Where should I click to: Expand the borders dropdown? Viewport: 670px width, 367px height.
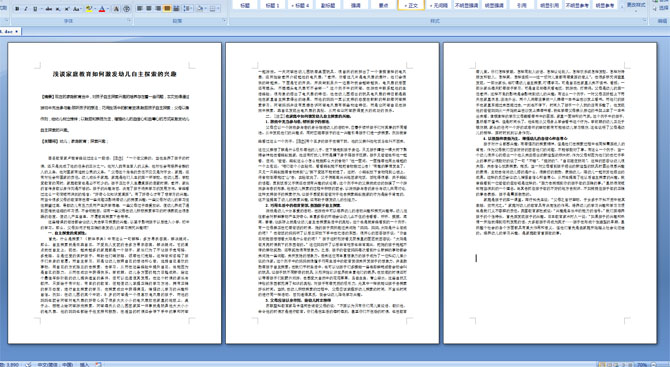click(x=219, y=9)
